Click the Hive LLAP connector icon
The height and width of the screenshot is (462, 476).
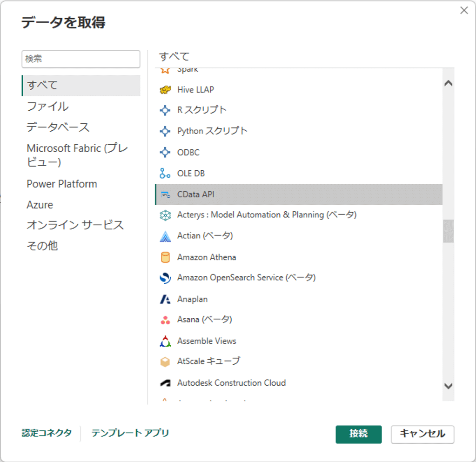coord(165,90)
